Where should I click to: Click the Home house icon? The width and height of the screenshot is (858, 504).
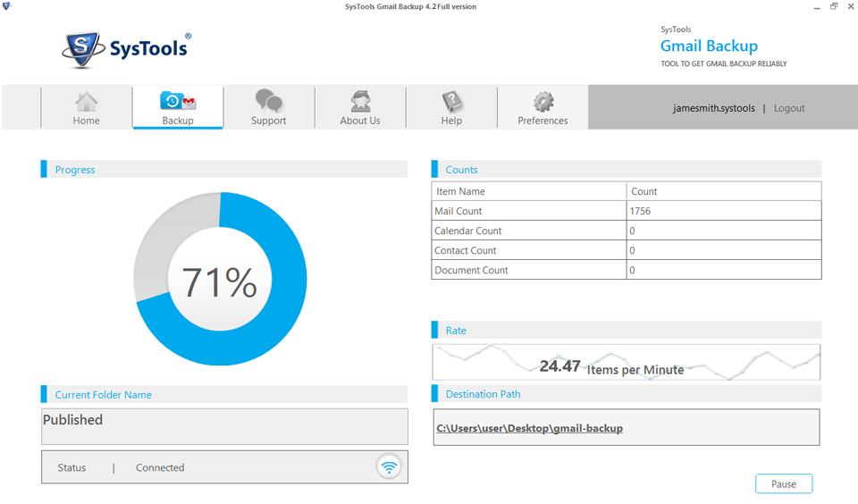pyautogui.click(x=87, y=101)
